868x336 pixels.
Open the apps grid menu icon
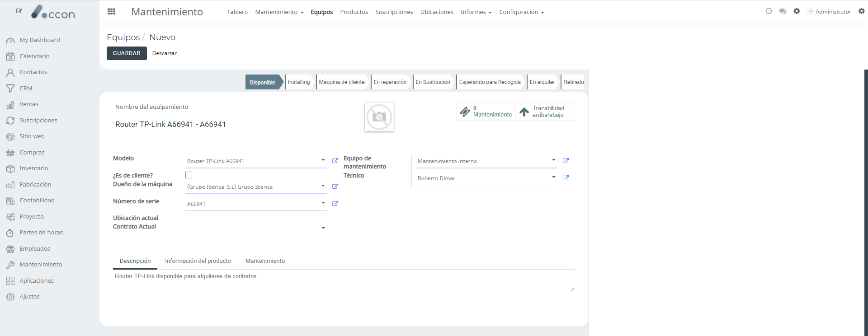pos(111,12)
